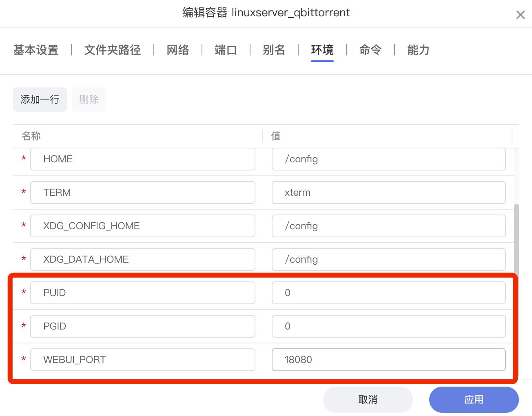
Task: Open the 端口 tab
Action: (x=226, y=50)
